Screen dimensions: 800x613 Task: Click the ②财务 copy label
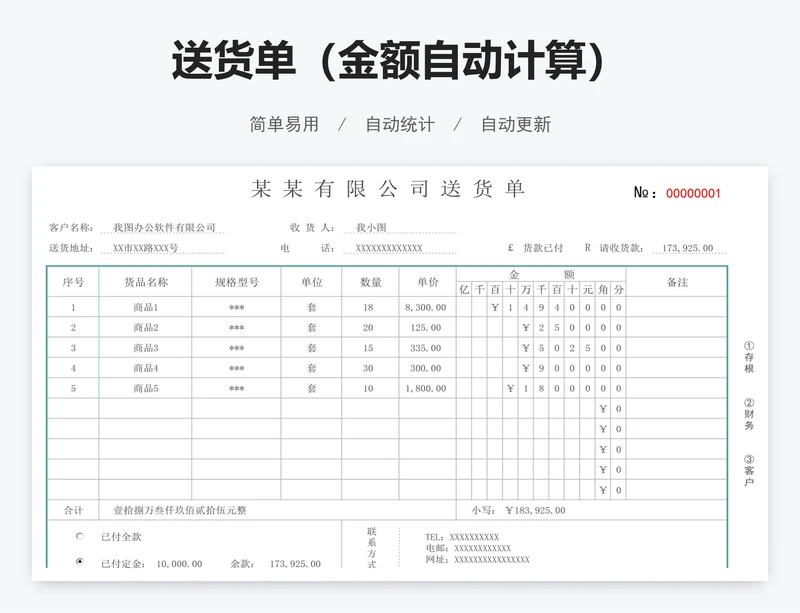click(748, 414)
